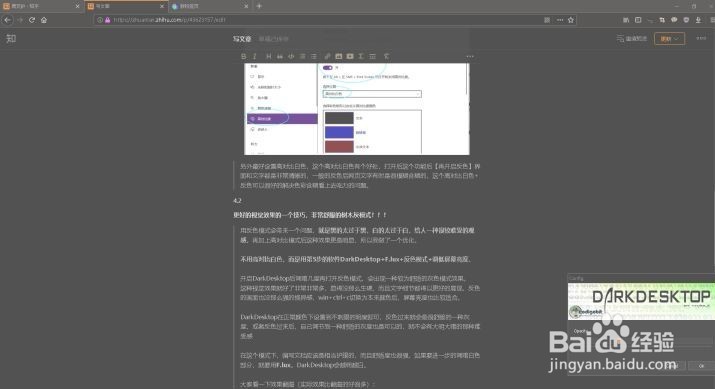
Task: Insert a formula using the editor toolbar icon
Action: [361, 56]
